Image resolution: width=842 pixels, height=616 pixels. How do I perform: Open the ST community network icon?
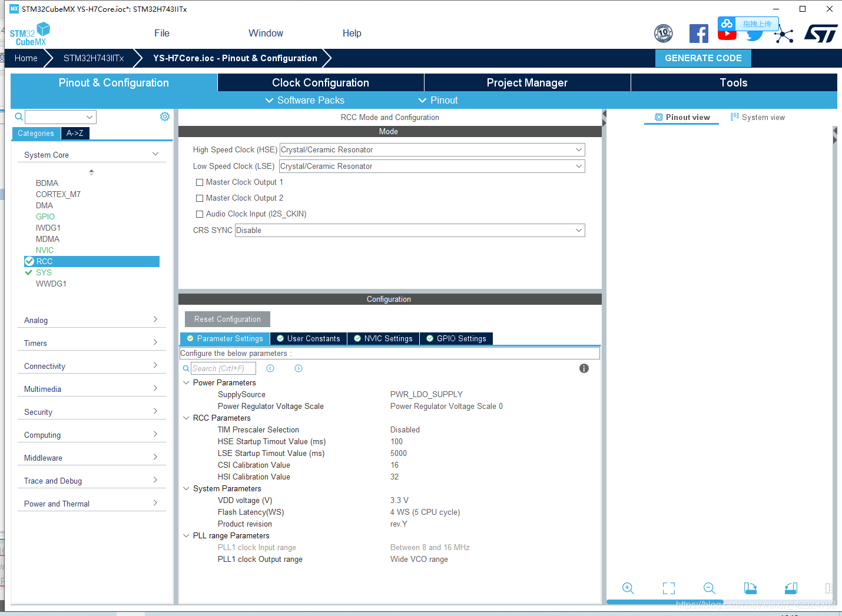(784, 35)
